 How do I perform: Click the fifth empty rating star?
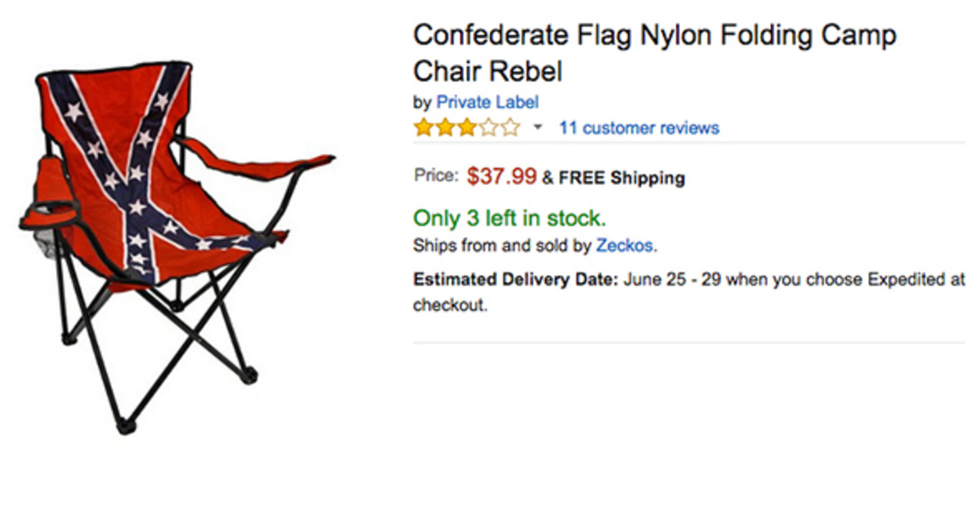[510, 128]
